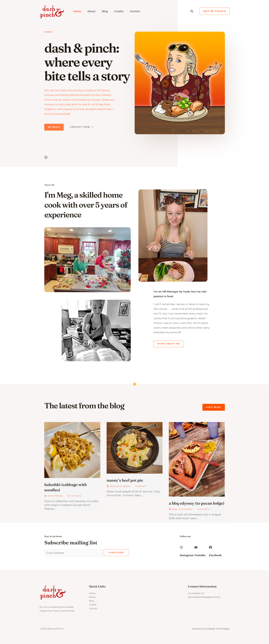Click the GET IN TOUCH button
Image resolution: width=269 pixels, height=644 pixels.
(214, 11)
